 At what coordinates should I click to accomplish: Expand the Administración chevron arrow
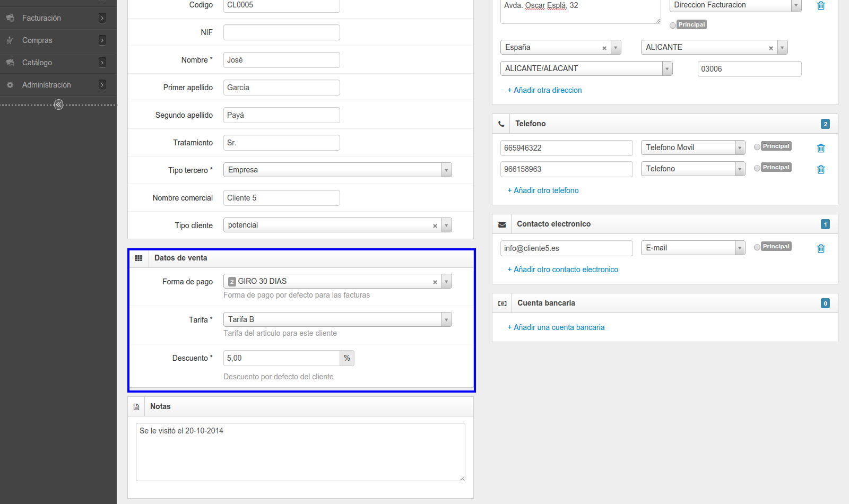[x=102, y=85]
